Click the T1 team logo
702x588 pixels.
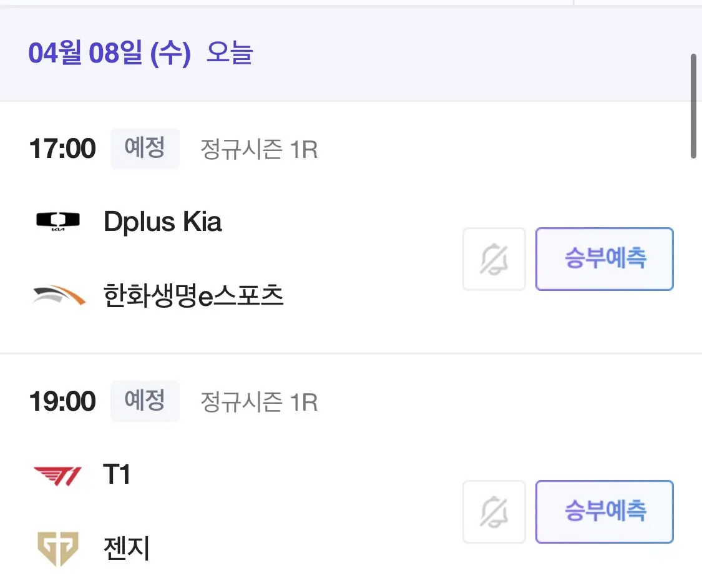coord(58,476)
